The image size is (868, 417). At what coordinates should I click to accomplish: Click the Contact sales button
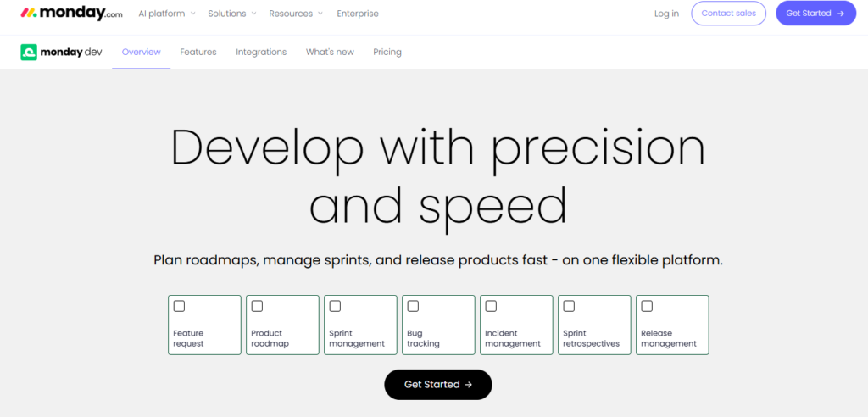728,14
